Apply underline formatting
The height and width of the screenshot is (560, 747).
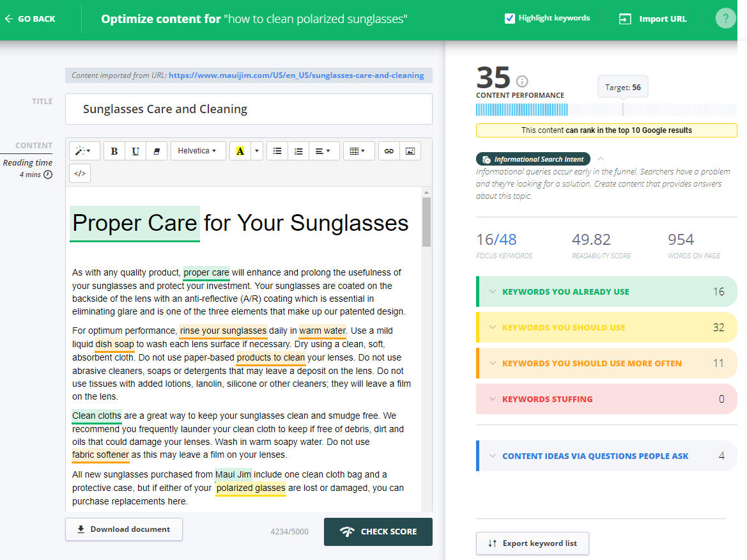point(135,150)
